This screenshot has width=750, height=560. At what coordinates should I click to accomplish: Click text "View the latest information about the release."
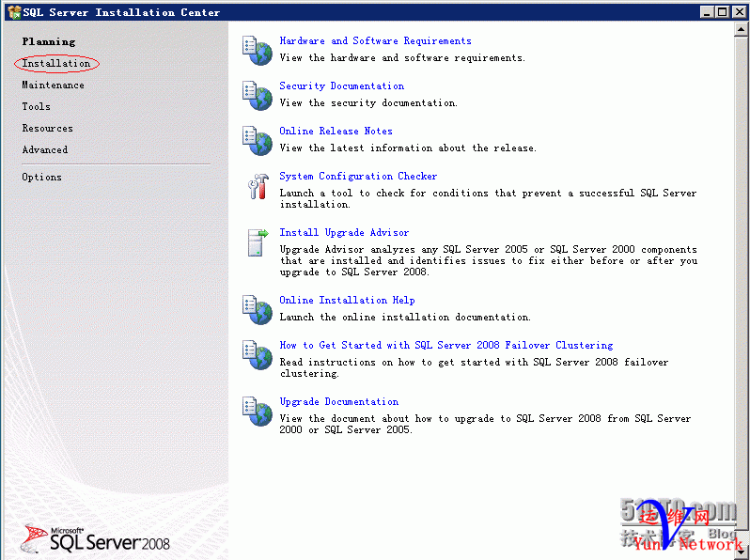click(x=408, y=148)
